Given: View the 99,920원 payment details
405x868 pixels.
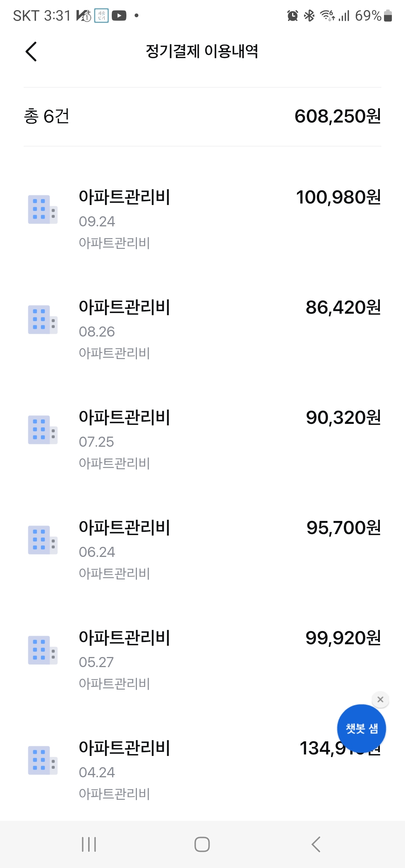Looking at the screenshot, I should [x=202, y=660].
